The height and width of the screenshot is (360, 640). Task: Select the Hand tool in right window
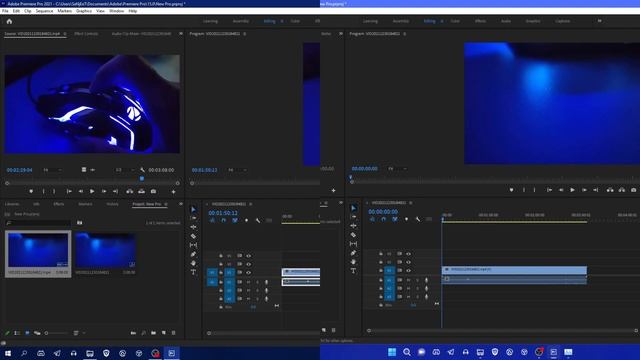(x=353, y=262)
